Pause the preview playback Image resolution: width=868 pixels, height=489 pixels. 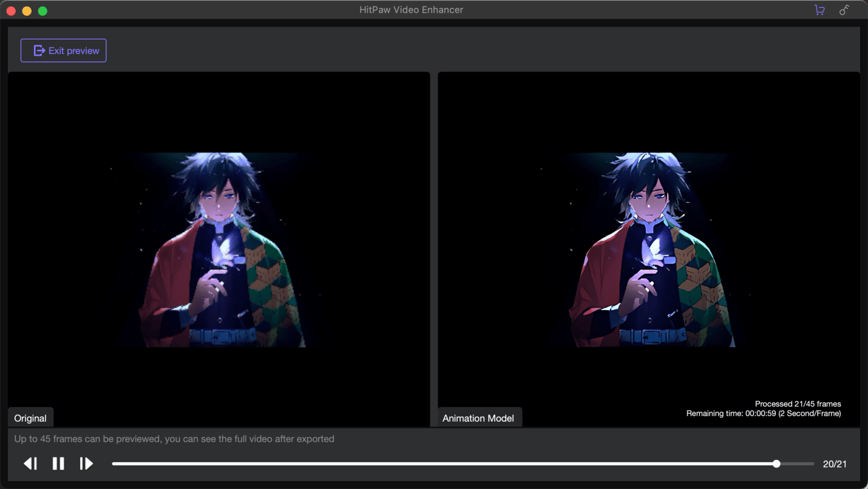click(58, 464)
